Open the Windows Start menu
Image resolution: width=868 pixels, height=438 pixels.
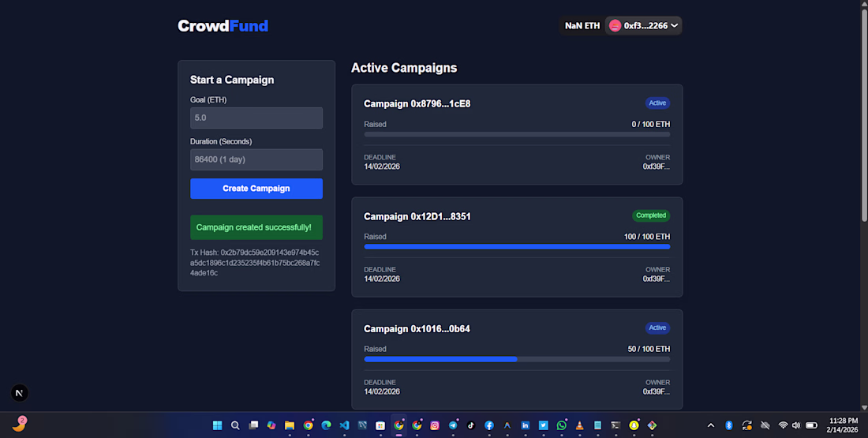click(218, 425)
